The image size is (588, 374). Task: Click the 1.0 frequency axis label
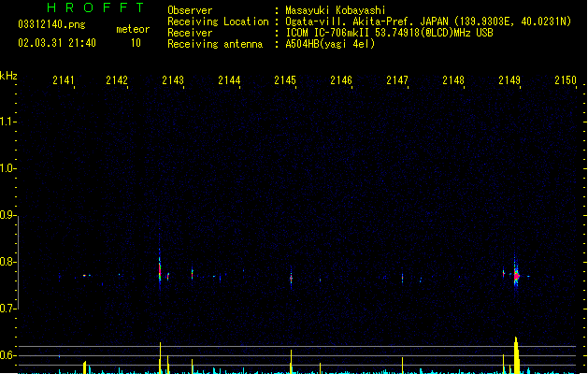coord(7,168)
